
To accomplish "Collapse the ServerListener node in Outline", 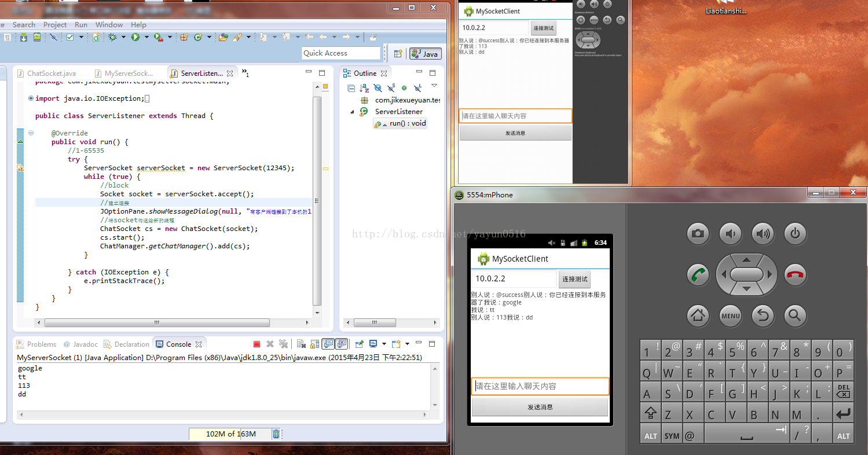I will click(x=352, y=112).
